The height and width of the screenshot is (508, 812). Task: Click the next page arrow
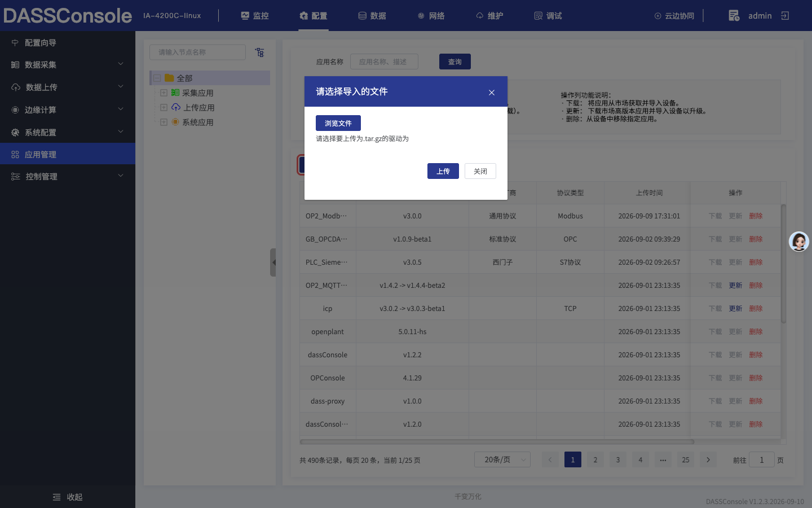click(x=708, y=459)
